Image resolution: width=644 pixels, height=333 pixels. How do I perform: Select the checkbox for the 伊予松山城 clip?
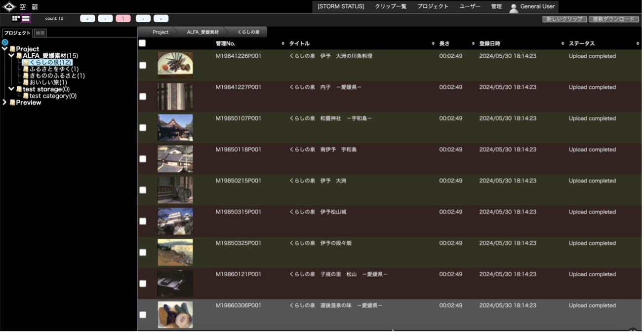point(143,221)
